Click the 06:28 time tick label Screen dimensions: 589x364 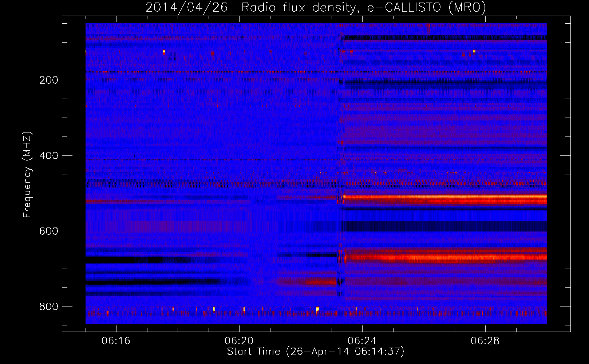[x=485, y=341]
